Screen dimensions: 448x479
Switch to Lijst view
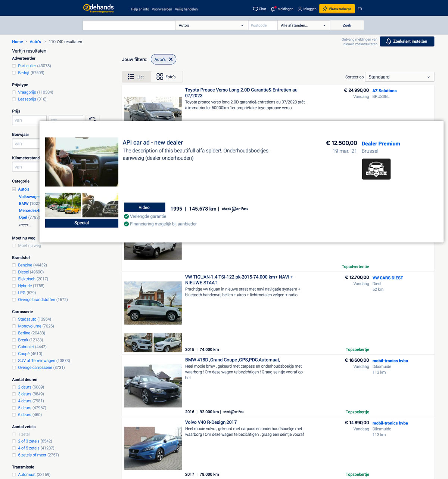136,77
